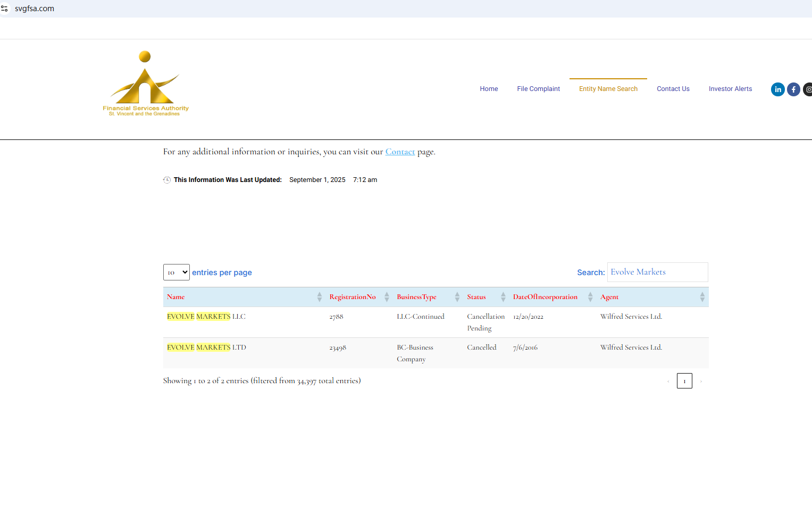Go to the Home menu item

[x=489, y=89]
